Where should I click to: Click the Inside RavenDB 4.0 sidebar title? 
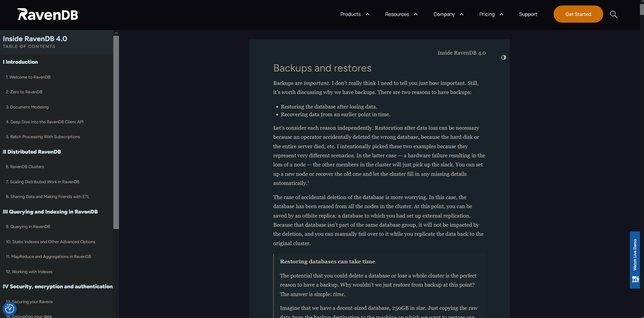[35, 39]
